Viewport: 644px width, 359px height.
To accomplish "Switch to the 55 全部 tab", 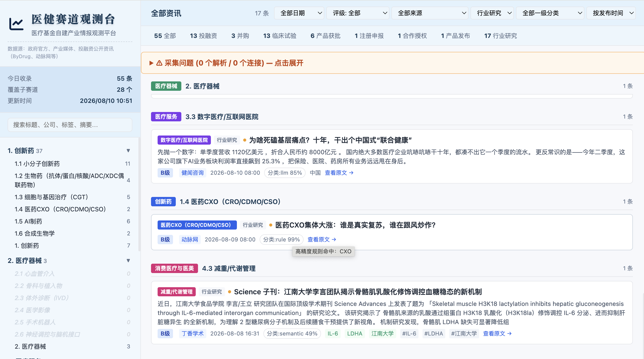I will pos(165,36).
